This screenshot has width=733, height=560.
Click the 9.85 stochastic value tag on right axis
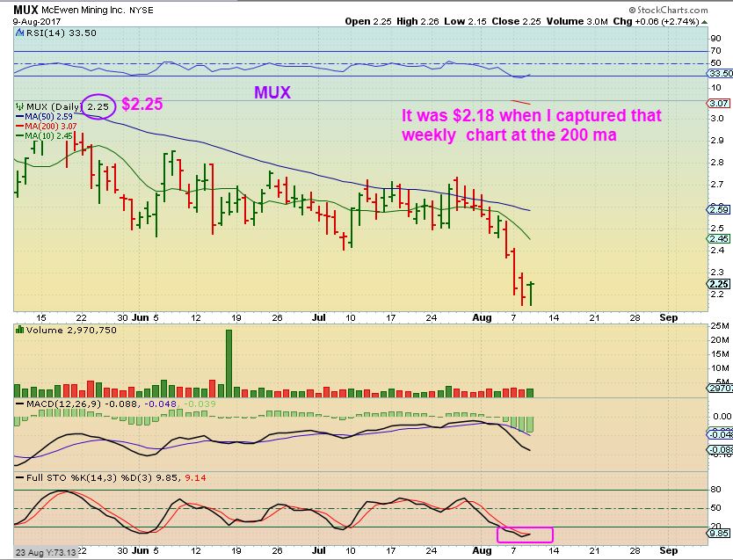point(719,533)
